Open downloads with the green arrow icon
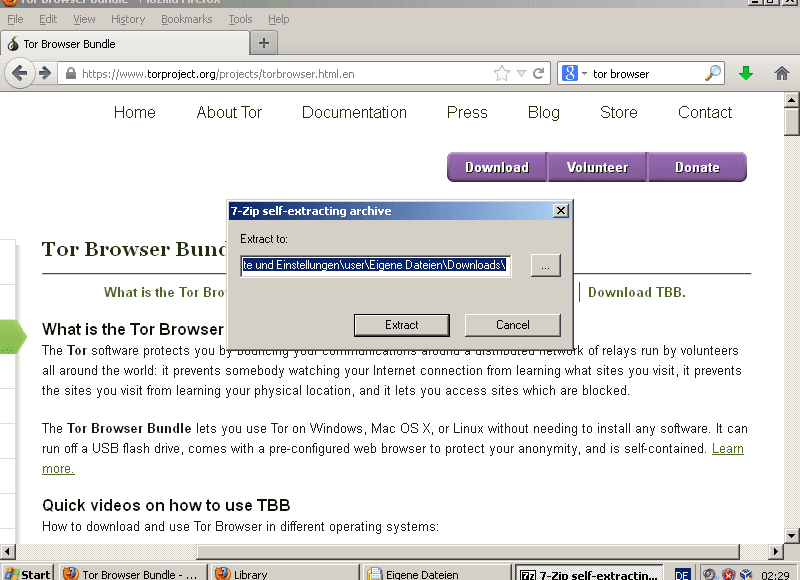 tap(745, 73)
